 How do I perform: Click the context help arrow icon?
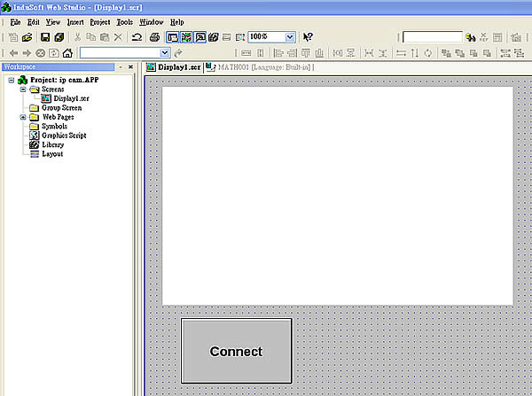pos(308,37)
